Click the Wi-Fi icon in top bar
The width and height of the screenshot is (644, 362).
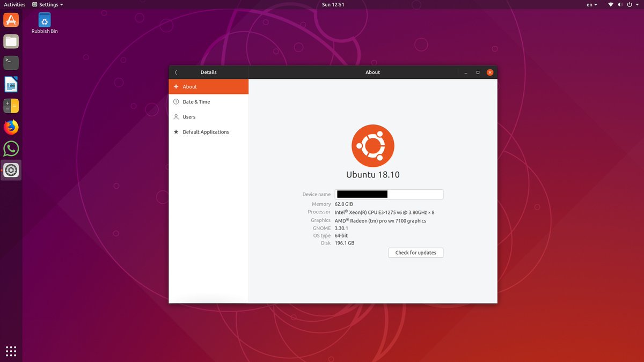tap(611, 4)
